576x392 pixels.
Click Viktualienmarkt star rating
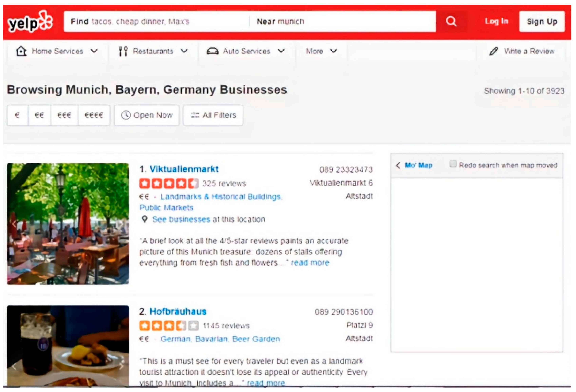point(169,184)
